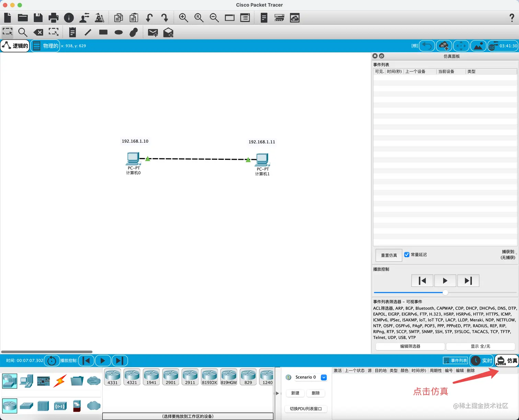Zoom in on the workspace
Viewport: 519px width, 420px height.
tap(184, 18)
